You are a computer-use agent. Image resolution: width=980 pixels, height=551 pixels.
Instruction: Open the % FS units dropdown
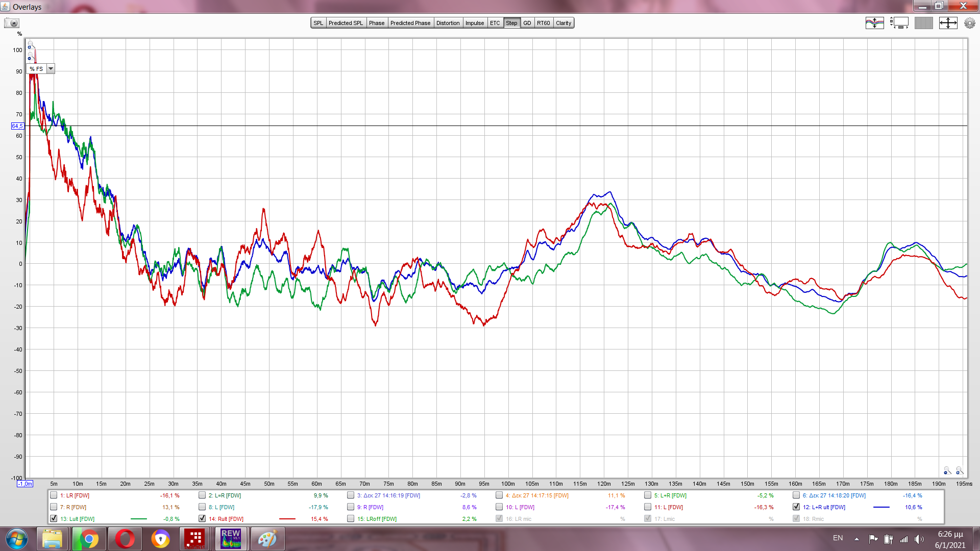51,69
